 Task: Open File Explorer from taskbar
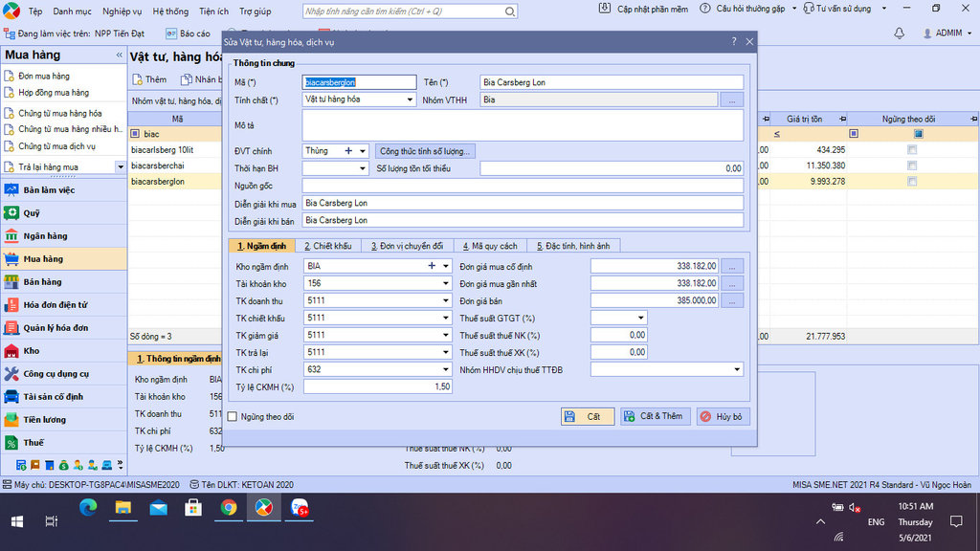pos(123,508)
